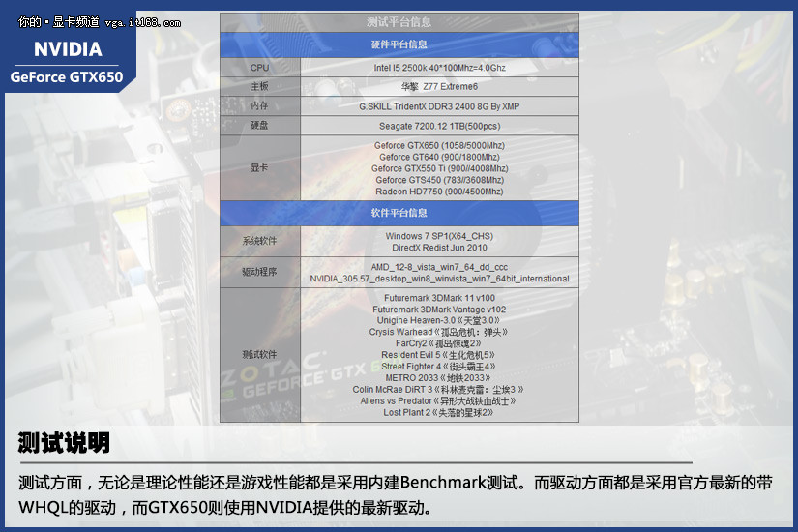Image resolution: width=798 pixels, height=532 pixels.
Task: Click the '硬件平台信息' blue header
Action: click(399, 44)
